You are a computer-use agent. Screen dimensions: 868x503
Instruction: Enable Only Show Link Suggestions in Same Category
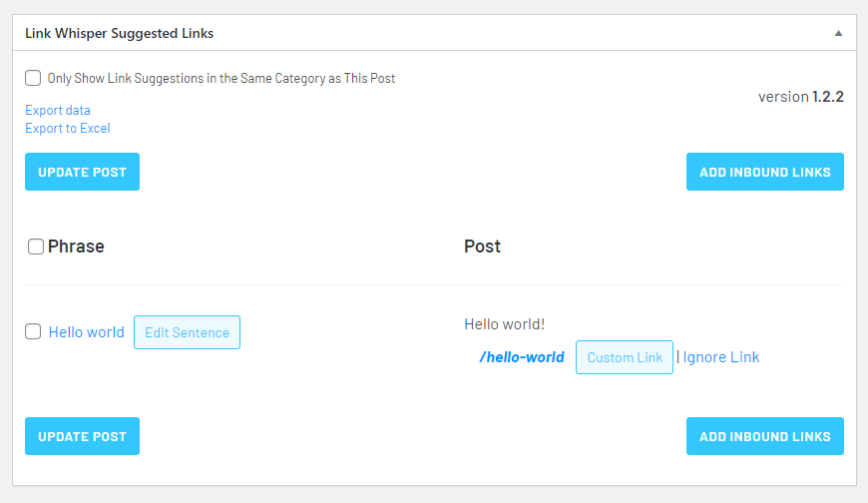(x=33, y=78)
